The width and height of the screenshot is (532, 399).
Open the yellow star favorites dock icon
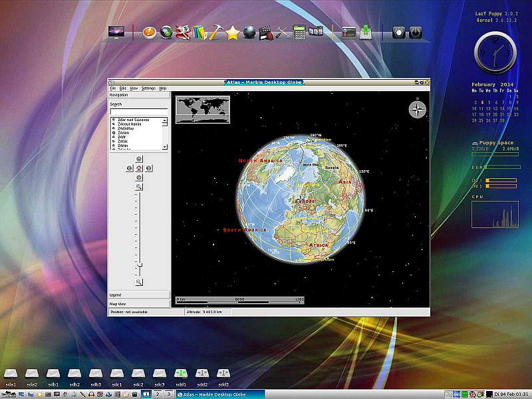[232, 33]
